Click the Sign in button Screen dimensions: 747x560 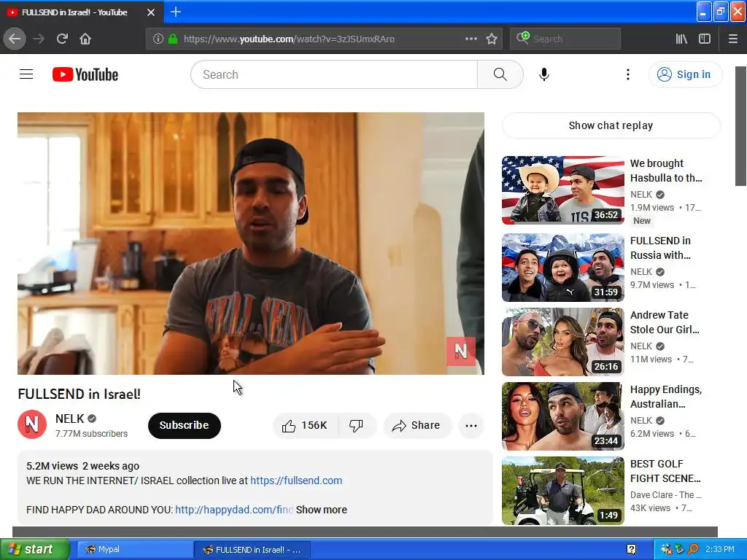pos(684,74)
